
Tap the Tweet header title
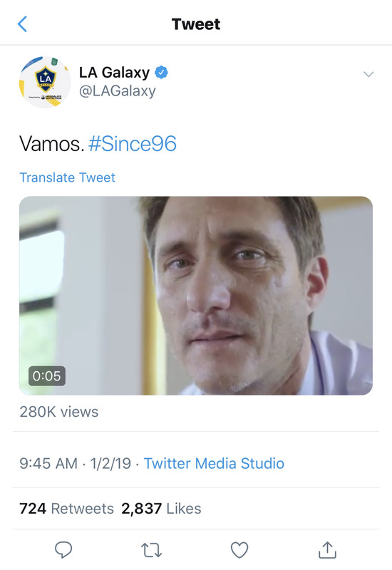[196, 24]
